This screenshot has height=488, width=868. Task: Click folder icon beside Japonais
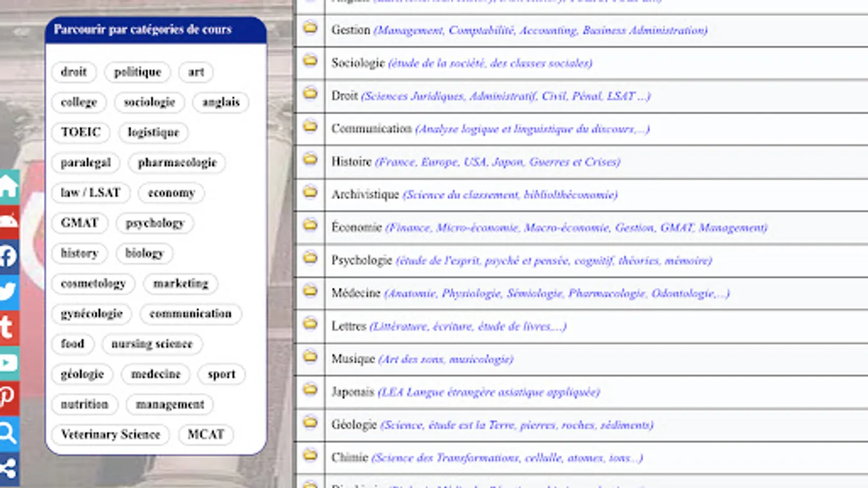(310, 389)
